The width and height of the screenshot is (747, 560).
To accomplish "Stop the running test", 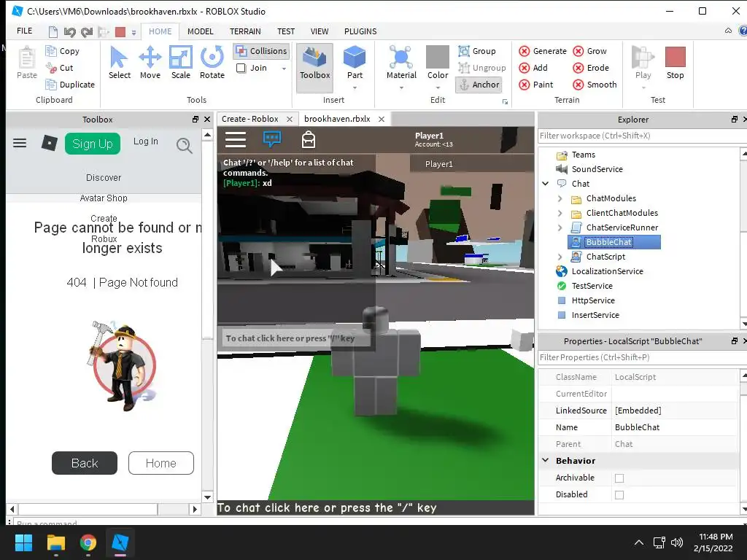I will coord(675,63).
